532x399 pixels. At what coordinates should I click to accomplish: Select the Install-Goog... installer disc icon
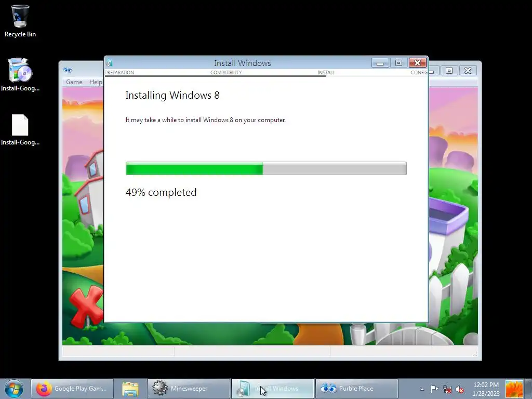point(20,75)
